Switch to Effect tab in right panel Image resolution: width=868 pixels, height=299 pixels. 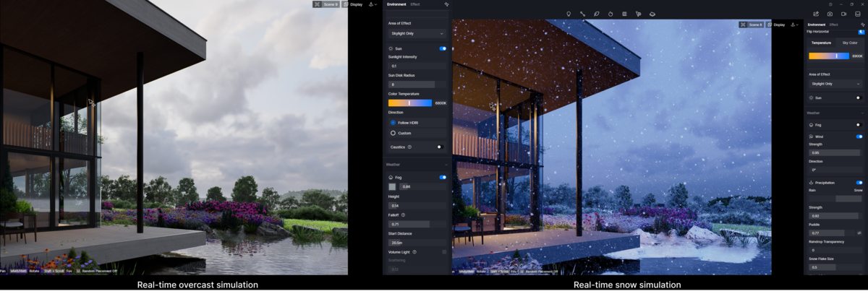(834, 25)
